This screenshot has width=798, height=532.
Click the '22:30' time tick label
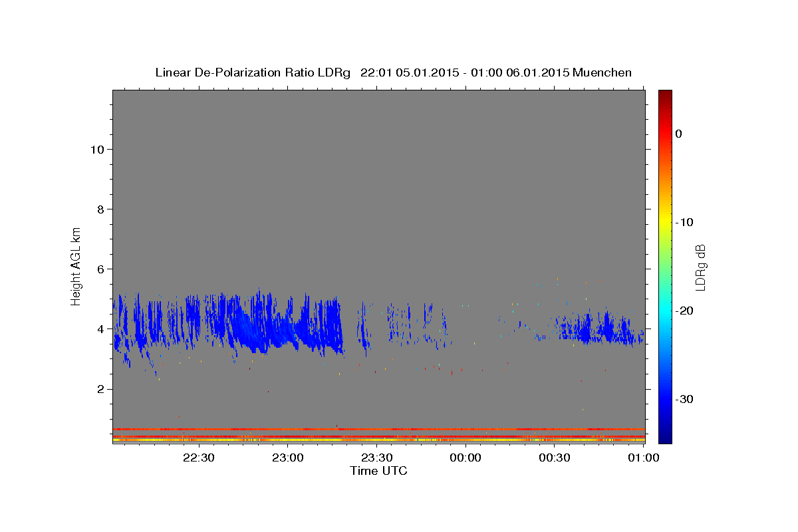click(x=198, y=458)
